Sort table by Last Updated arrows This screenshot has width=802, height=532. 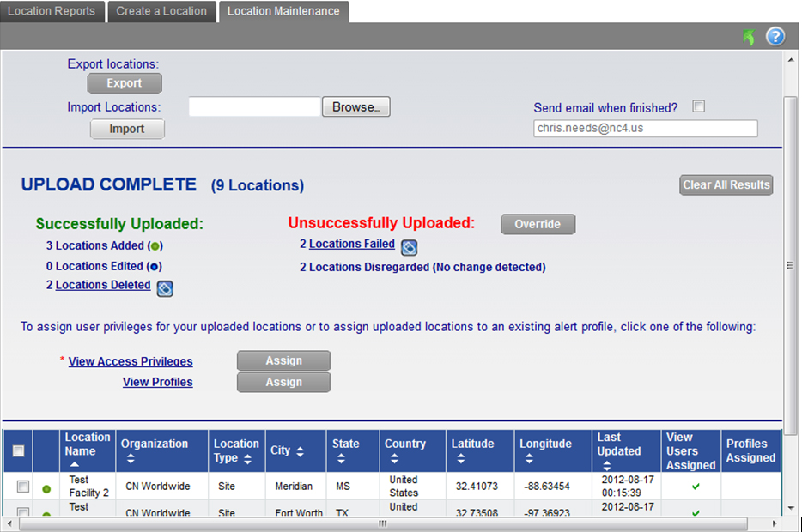[606, 466]
